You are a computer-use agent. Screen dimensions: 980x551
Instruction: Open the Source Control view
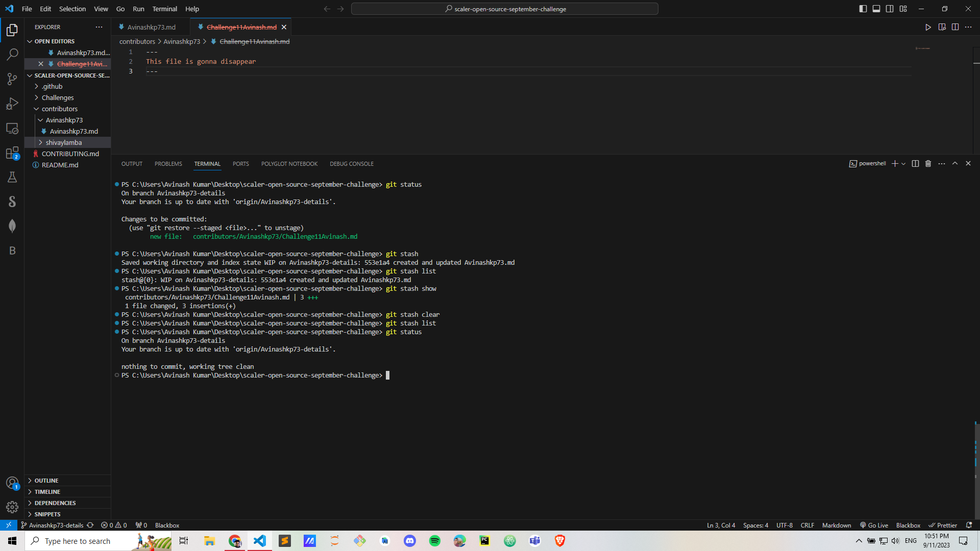coord(12,79)
